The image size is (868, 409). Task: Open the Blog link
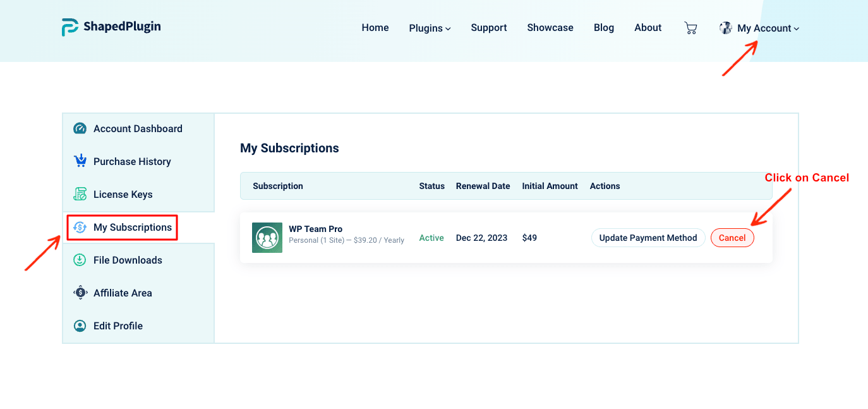[604, 28]
